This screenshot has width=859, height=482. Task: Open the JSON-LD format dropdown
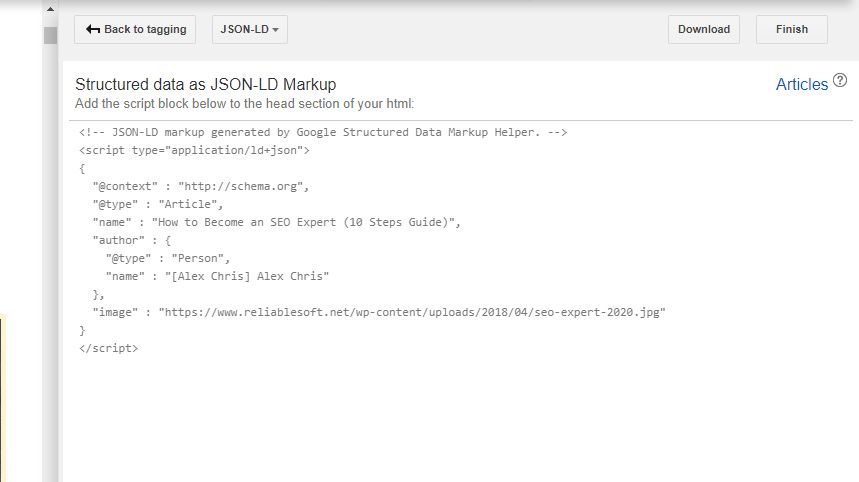click(x=249, y=29)
